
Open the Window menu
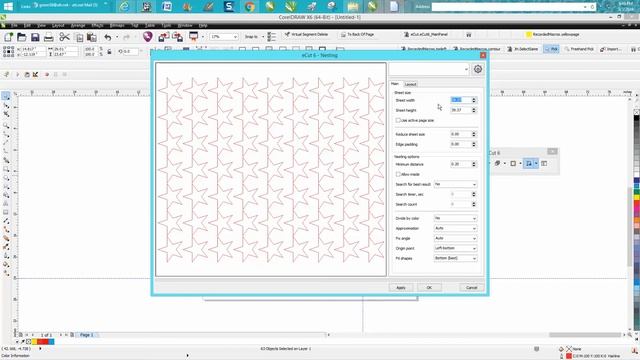click(185, 25)
